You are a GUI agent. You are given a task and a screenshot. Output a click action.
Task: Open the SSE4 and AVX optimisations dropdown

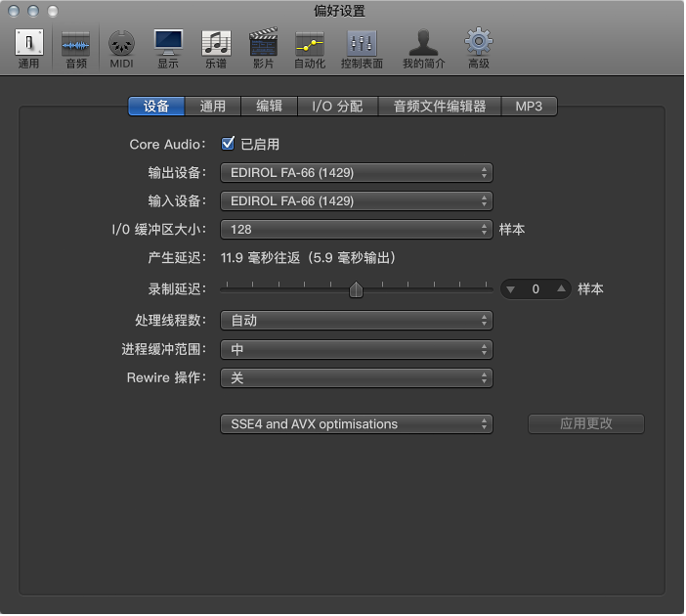click(356, 424)
